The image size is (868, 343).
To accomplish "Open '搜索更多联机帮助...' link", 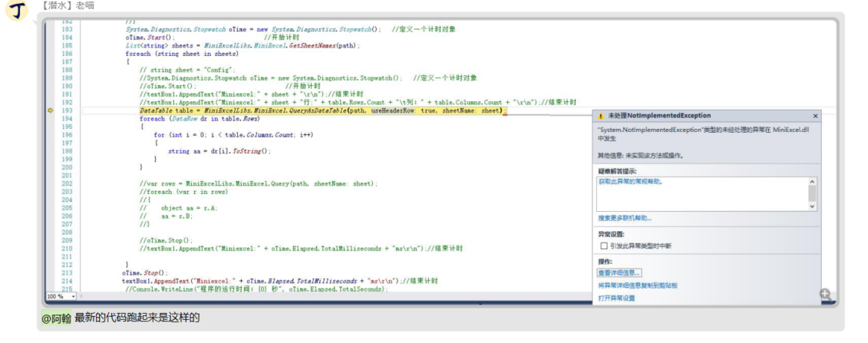I will (x=625, y=219).
